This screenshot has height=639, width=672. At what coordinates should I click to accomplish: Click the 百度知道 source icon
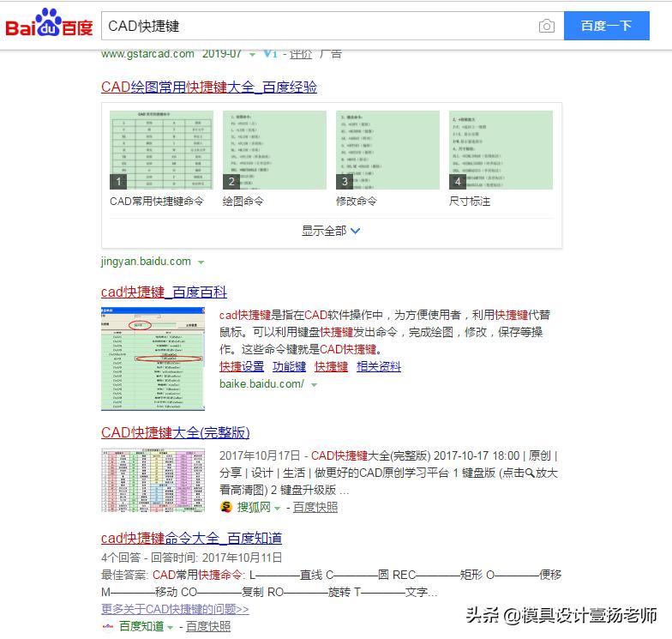108,626
